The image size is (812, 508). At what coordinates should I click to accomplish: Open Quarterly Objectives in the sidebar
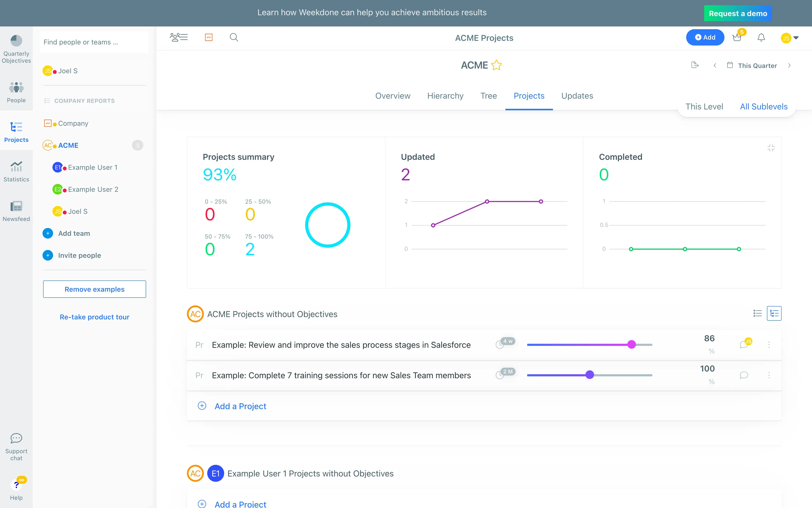16,49
